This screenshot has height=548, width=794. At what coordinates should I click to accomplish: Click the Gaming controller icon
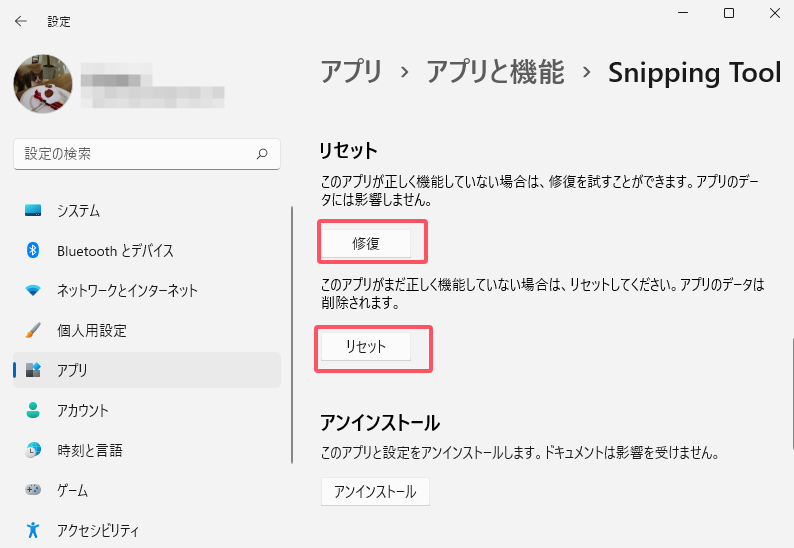coord(33,491)
